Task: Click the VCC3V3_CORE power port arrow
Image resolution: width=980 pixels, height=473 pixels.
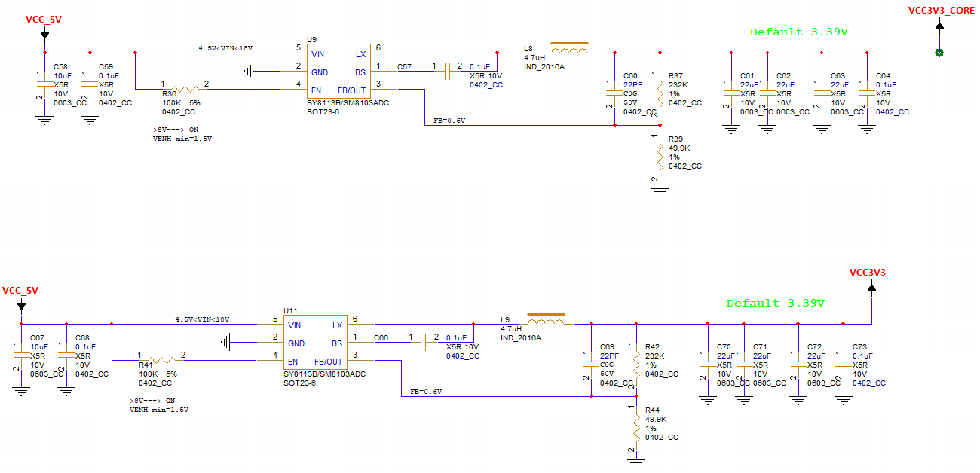Action: [939, 26]
